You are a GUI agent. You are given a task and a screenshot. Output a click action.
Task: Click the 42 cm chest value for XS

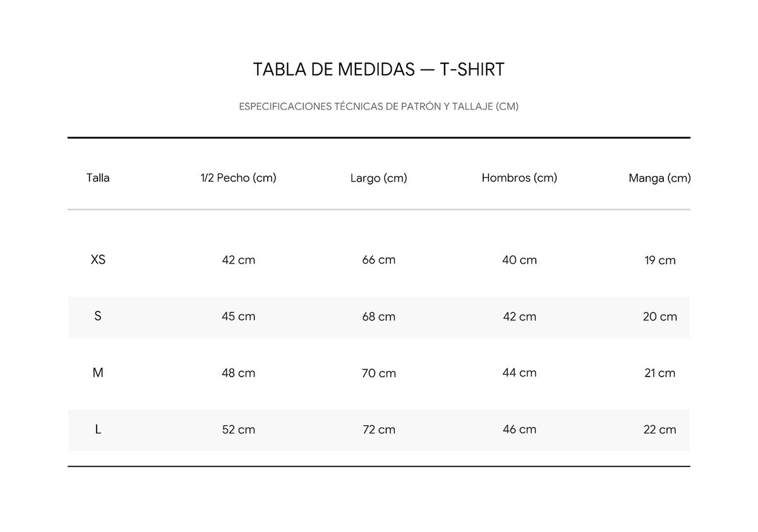pos(239,260)
